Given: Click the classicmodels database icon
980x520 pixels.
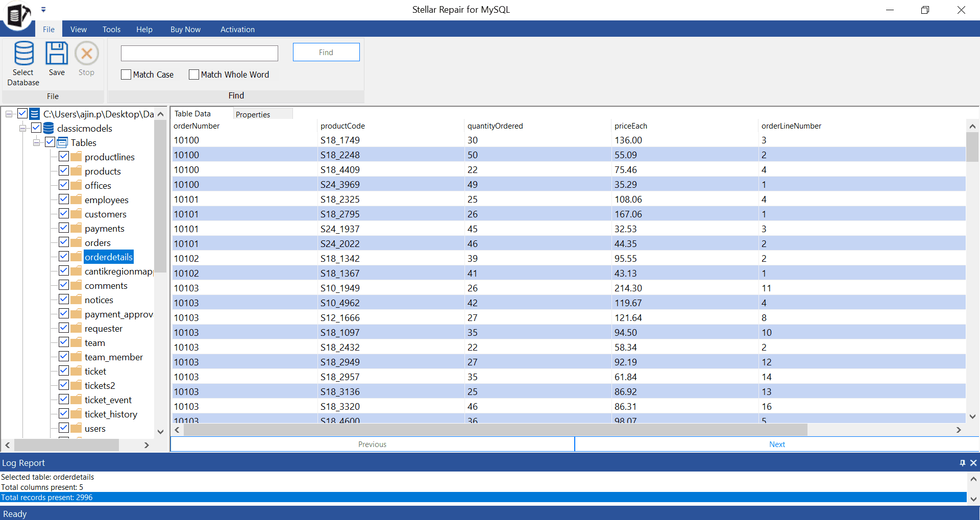Looking at the screenshot, I should (x=48, y=128).
